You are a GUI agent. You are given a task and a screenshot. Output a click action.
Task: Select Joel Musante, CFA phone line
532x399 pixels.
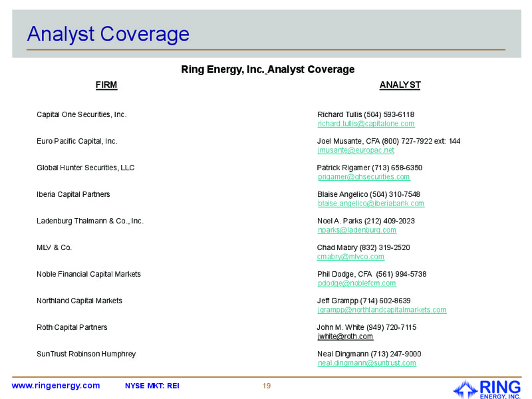388,141
